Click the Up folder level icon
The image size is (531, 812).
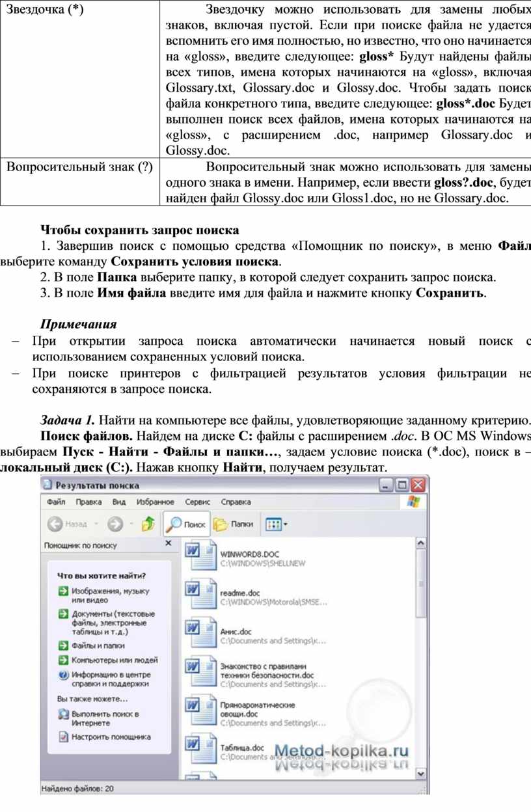click(x=148, y=523)
